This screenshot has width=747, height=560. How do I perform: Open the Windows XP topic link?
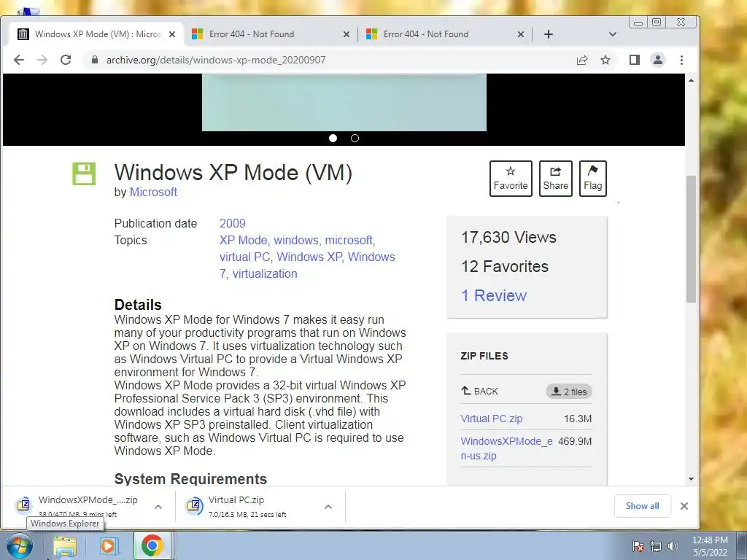[x=309, y=257]
